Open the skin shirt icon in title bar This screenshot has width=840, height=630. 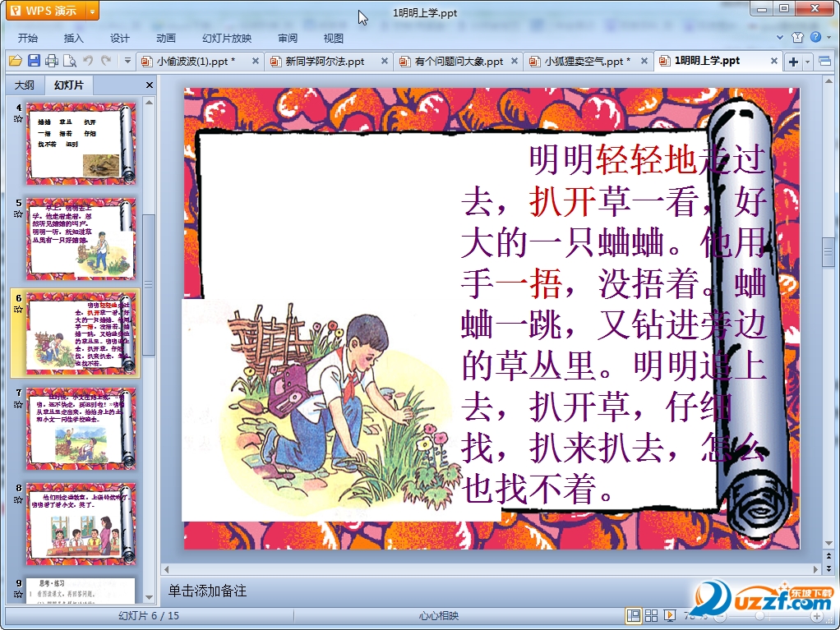[797, 37]
